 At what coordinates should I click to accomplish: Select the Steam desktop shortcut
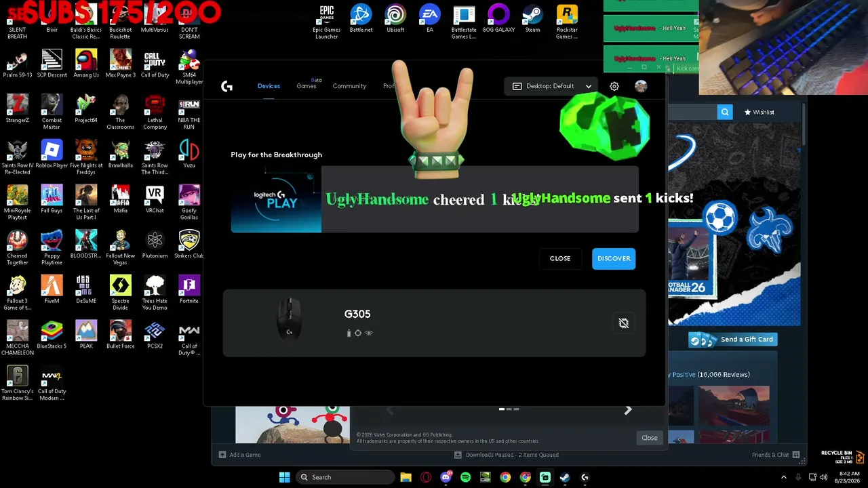(x=532, y=18)
